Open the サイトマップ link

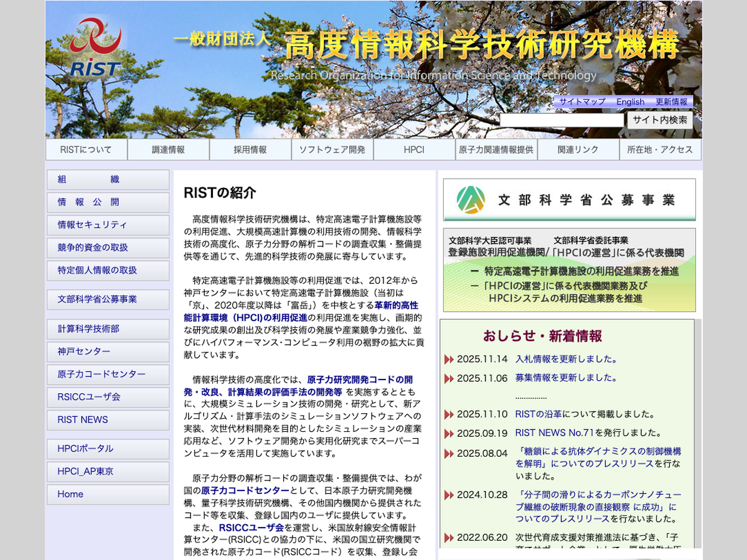581,101
